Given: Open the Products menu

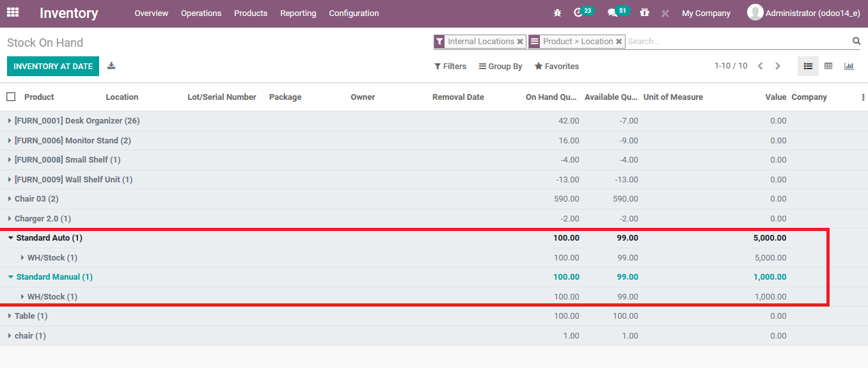Looking at the screenshot, I should (251, 13).
